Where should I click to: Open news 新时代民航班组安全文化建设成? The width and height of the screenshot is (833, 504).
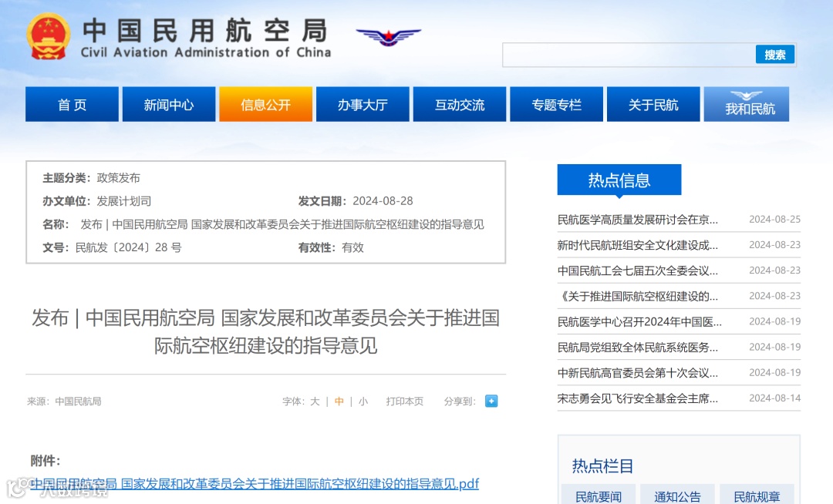tap(638, 245)
